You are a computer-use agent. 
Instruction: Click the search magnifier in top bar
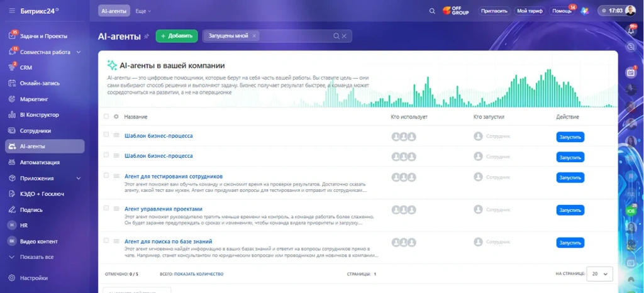[x=432, y=11]
